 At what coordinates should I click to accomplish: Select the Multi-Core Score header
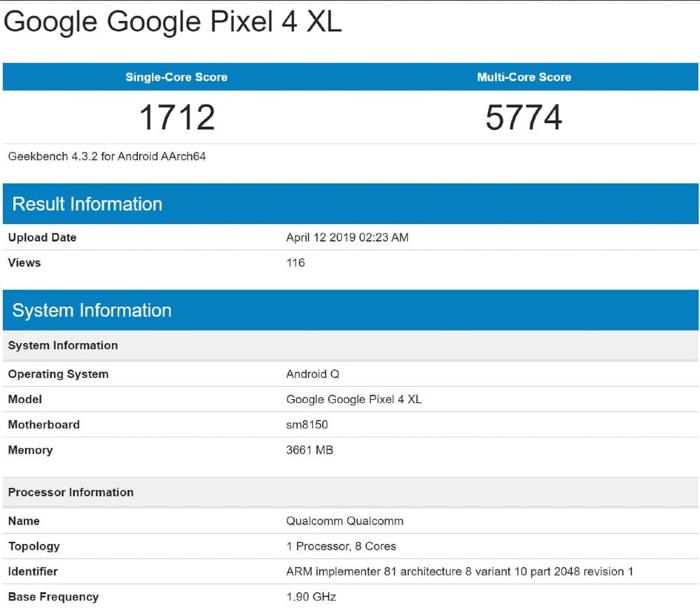point(524,77)
